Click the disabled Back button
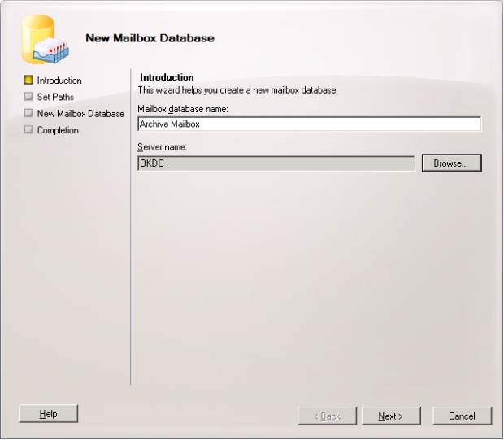The height and width of the screenshot is (440, 504). tap(327, 416)
